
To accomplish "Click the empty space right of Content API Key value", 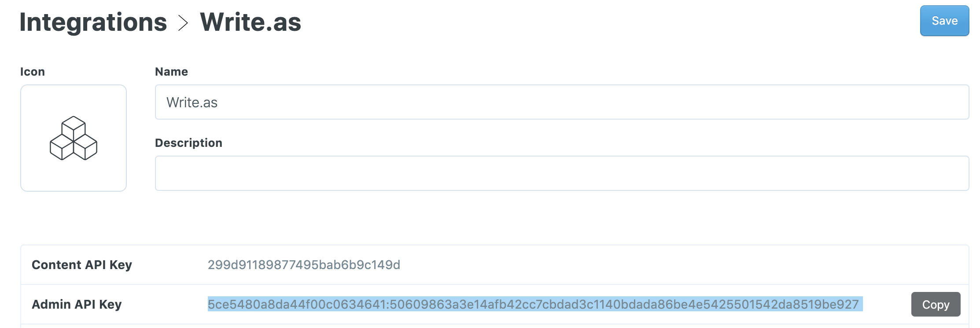I will [660, 265].
